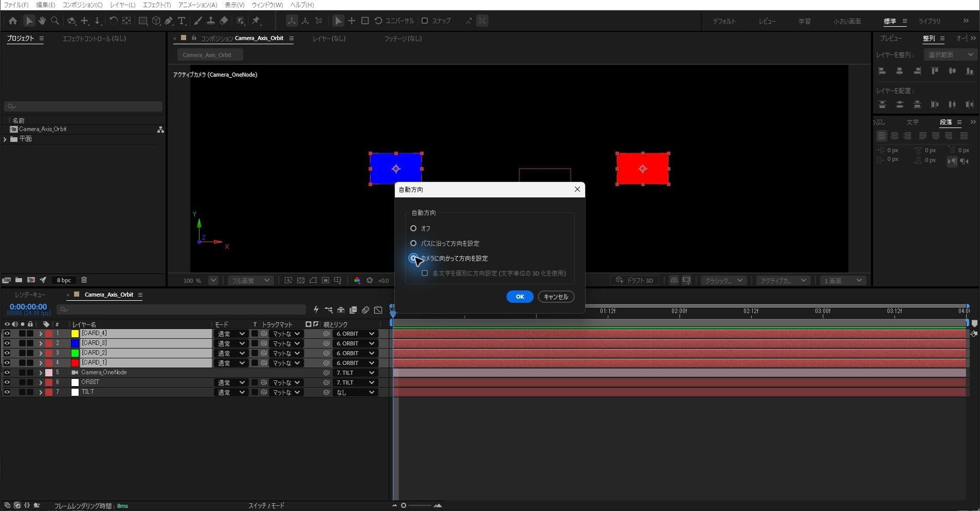Open the エフェクト(T) menu
Screen dimensions: 980x511
pyautogui.click(x=156, y=5)
